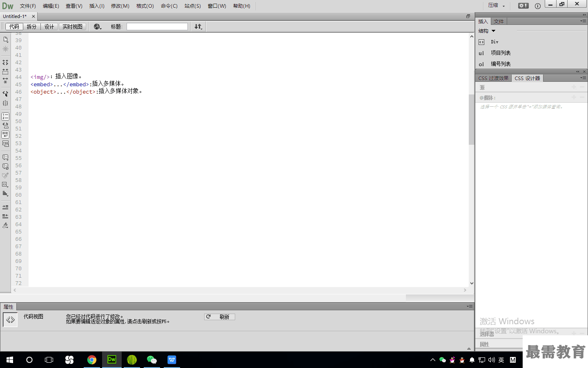Click the 代码视图 code view icon in properties

pos(10,320)
